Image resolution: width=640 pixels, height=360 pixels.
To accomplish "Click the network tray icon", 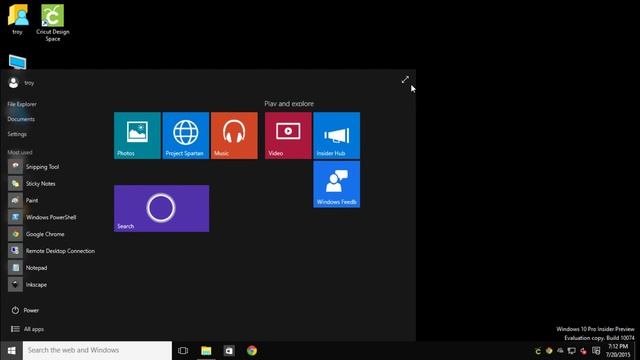I will coord(572,351).
